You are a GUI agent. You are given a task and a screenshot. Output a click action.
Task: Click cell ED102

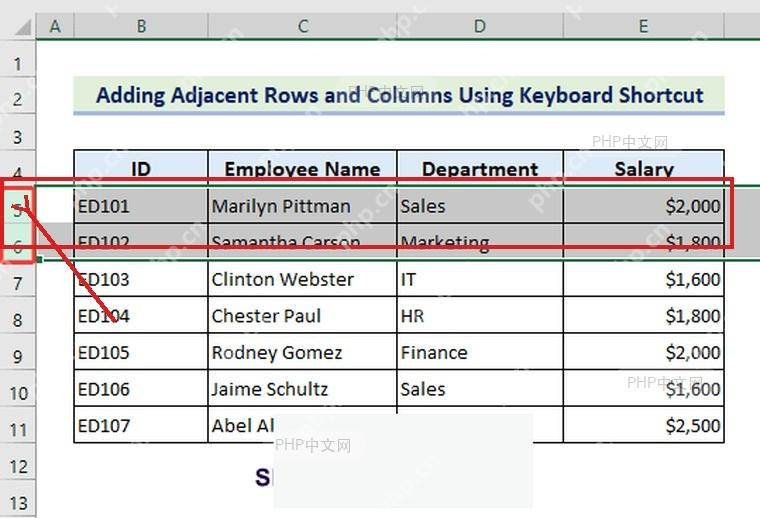point(141,241)
